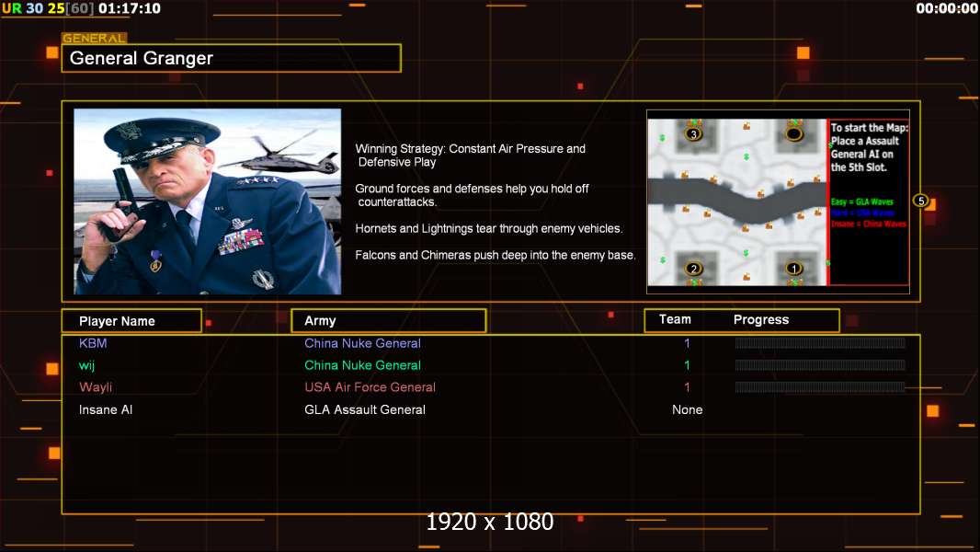Click the number 5 slot marker beside map
This screenshot has height=552, width=980.
(x=920, y=201)
